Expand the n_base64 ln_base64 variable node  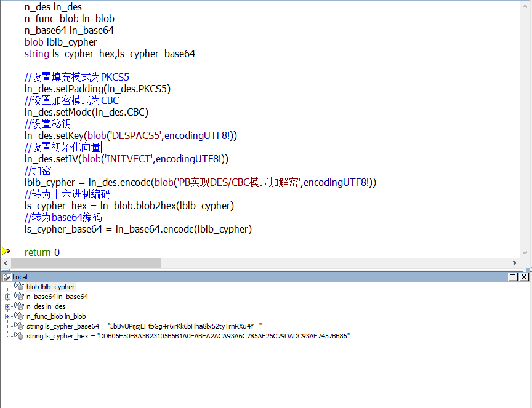(x=7, y=297)
